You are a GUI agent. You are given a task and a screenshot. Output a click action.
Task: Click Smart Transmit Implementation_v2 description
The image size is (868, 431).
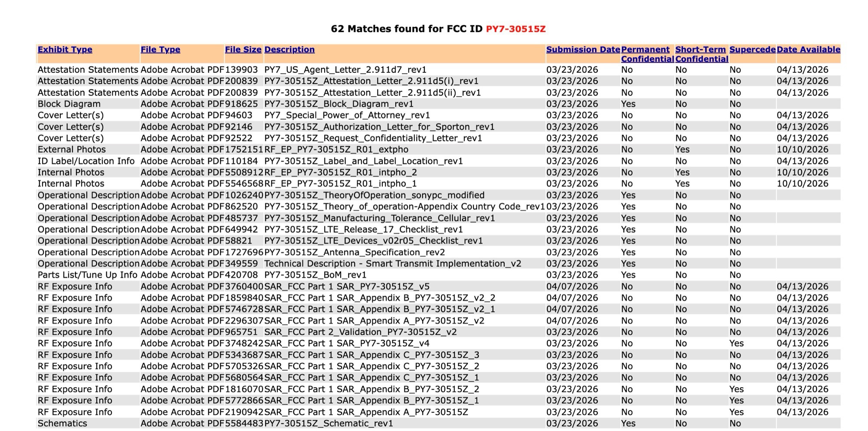coord(393,264)
